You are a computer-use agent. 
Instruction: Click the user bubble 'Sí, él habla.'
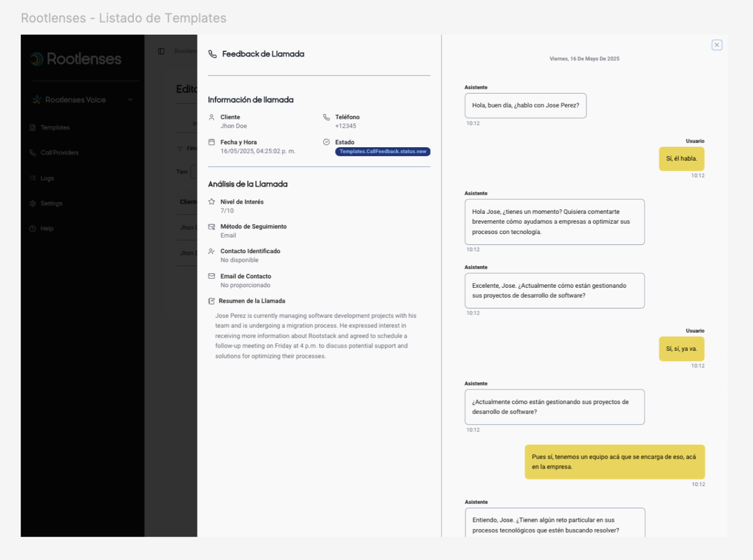point(682,159)
